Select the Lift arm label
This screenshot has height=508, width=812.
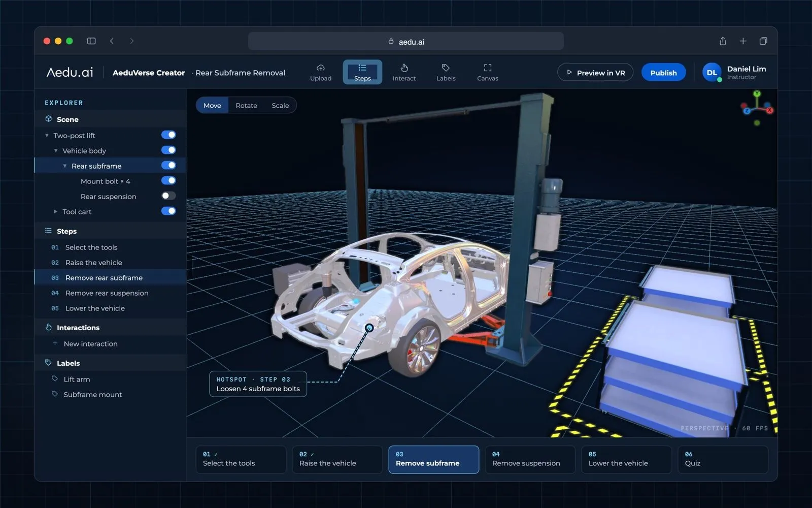click(x=71, y=379)
